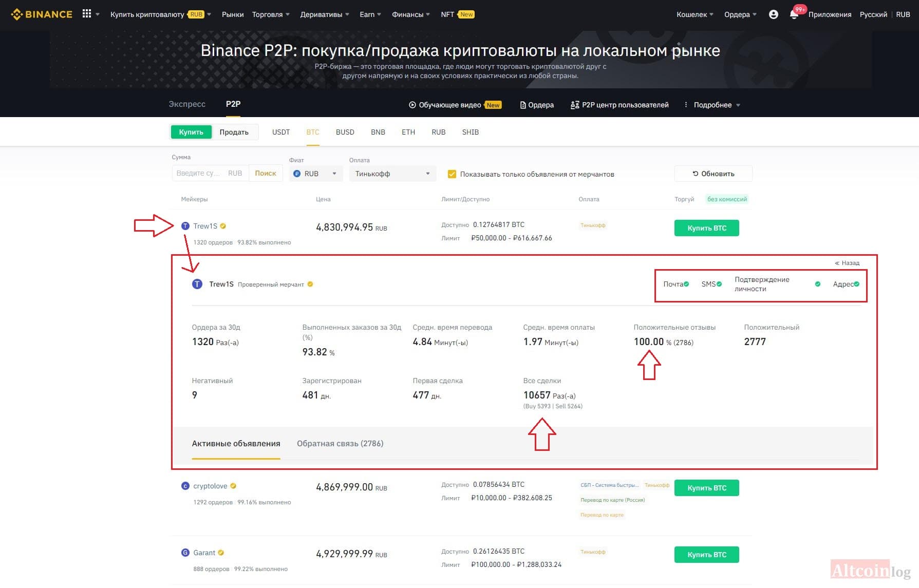The height and width of the screenshot is (588, 919).
Task: Click the Почта verified checkmark icon
Action: (x=686, y=284)
